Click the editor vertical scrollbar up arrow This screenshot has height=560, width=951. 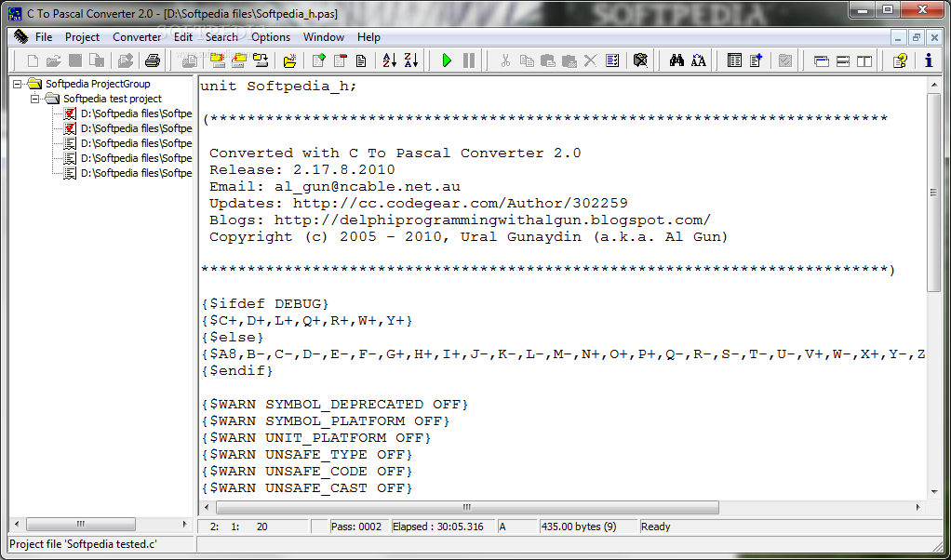pyautogui.click(x=934, y=86)
